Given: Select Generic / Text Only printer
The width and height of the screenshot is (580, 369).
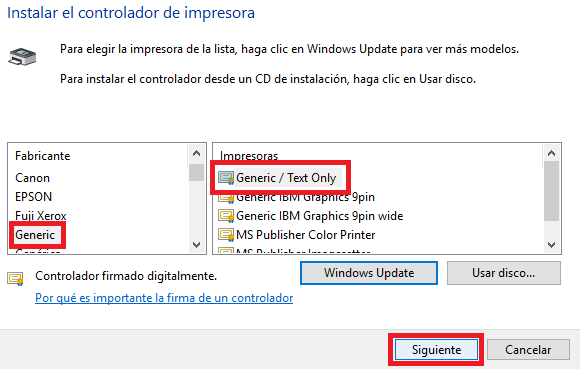Looking at the screenshot, I should point(286,178).
